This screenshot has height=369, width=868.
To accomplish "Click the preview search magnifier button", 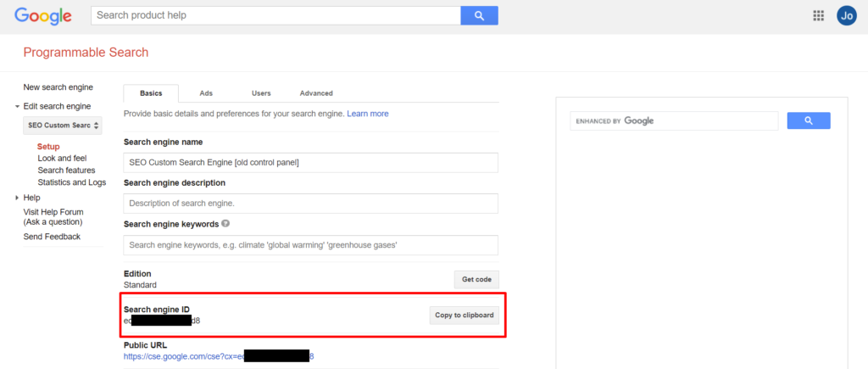I will click(x=809, y=120).
